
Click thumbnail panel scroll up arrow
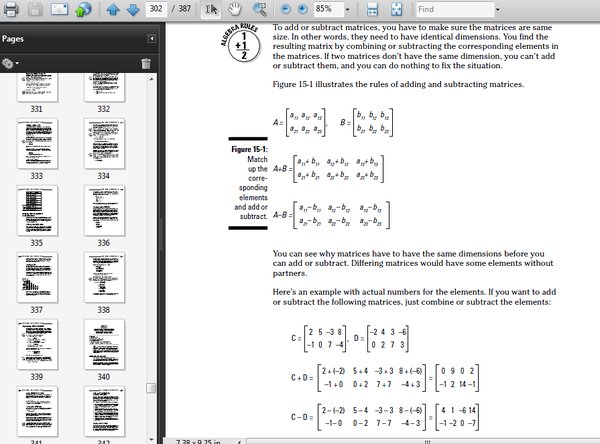coord(152,78)
